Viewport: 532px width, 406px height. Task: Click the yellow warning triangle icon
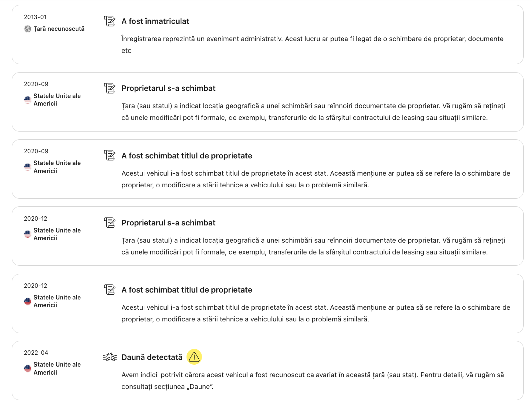click(194, 357)
